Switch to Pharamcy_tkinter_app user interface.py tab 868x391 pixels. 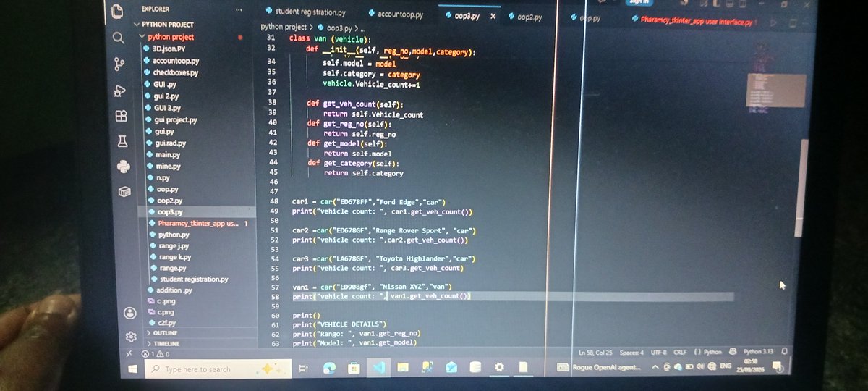[693, 22]
